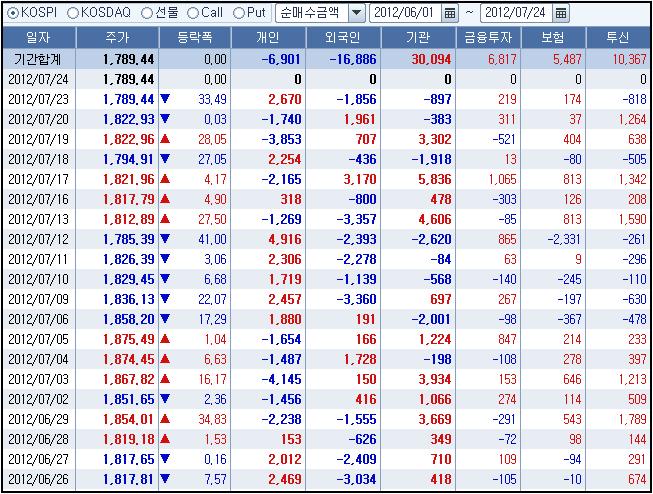Click total 보험 value 5,487
Image resolution: width=653 pixels, height=494 pixels.
point(567,59)
